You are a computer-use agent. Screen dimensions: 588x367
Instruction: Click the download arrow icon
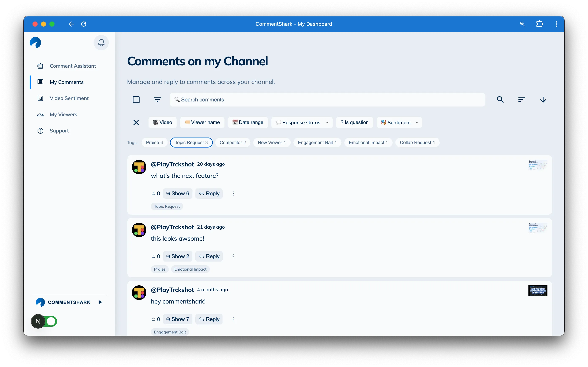click(x=543, y=100)
